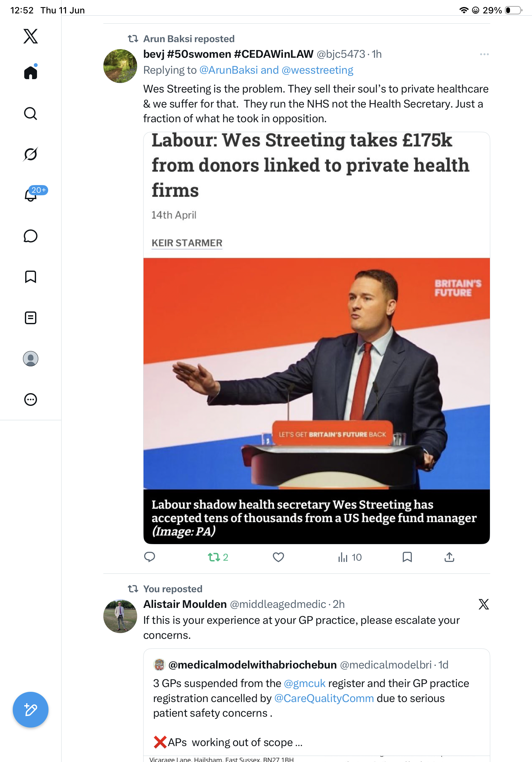Open the X logo home icon
Viewport: 532px width, 762px height.
point(31,36)
